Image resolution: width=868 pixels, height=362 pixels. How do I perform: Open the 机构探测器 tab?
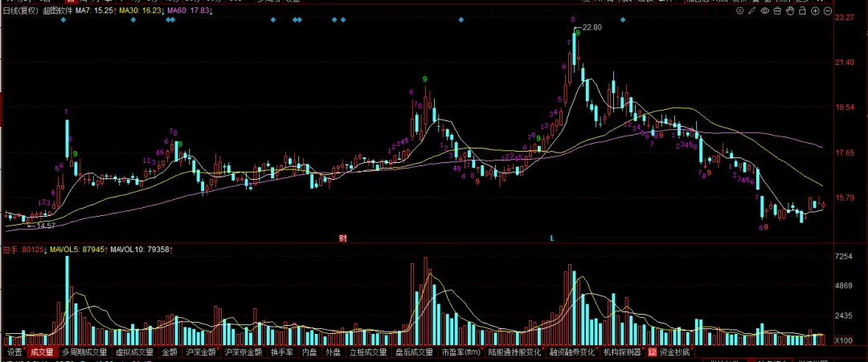tap(621, 352)
